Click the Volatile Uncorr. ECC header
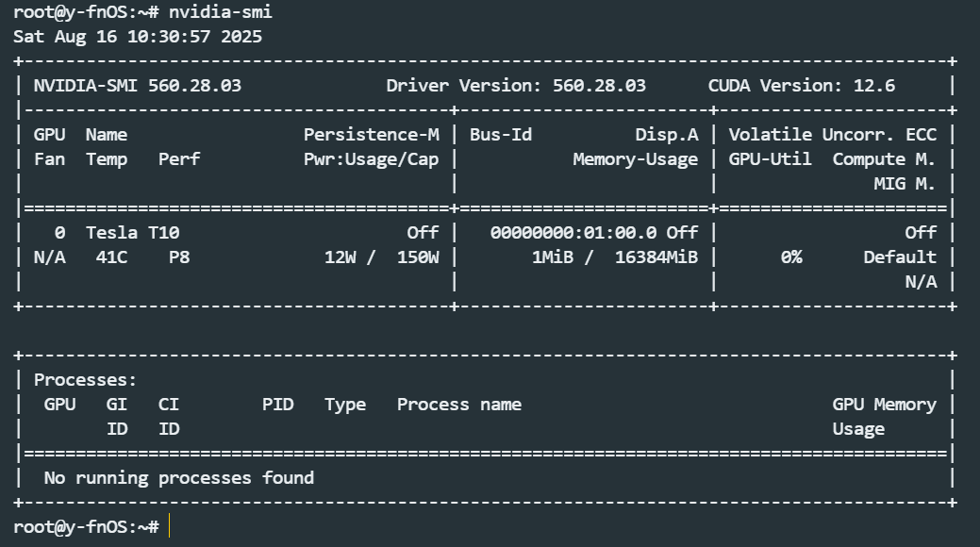 (832, 135)
